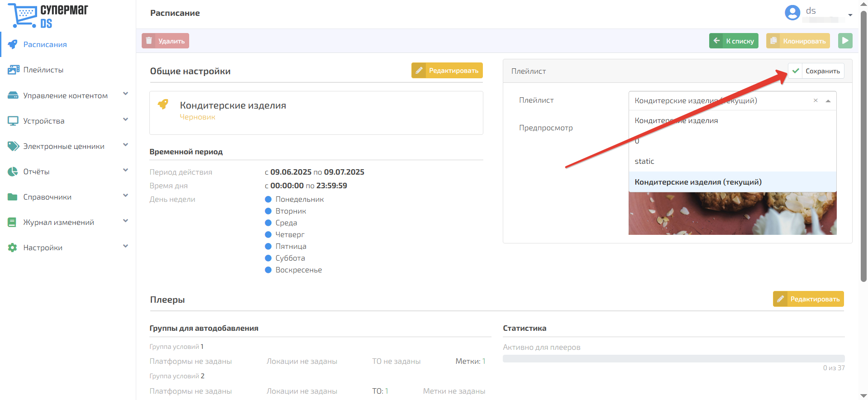
Task: Click the Клонировать button
Action: [x=798, y=41]
